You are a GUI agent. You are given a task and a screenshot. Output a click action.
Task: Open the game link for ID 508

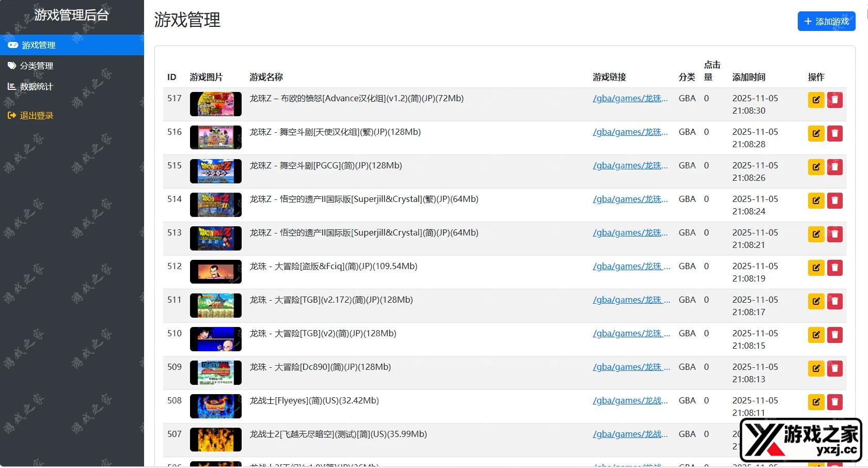(x=630, y=400)
